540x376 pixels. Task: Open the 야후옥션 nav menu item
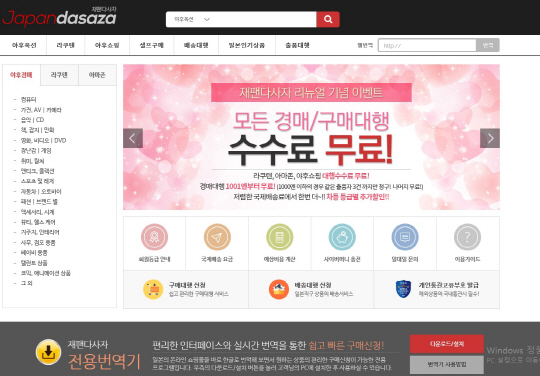24,45
